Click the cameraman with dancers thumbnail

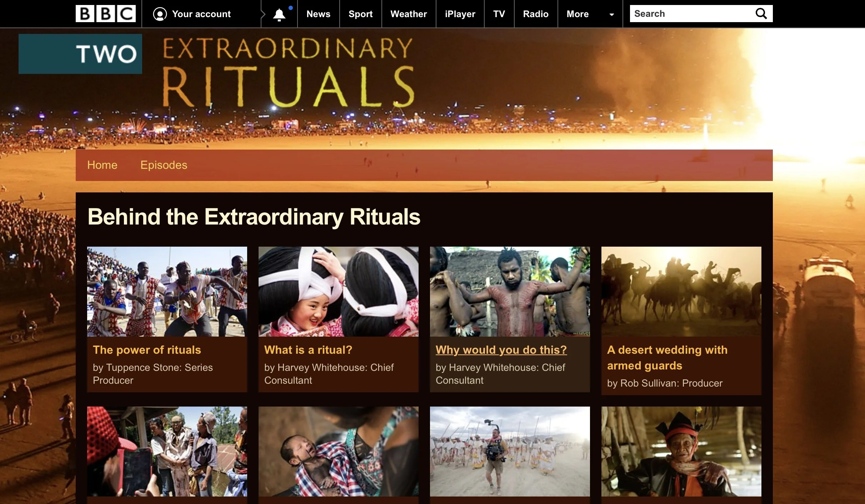(510, 451)
